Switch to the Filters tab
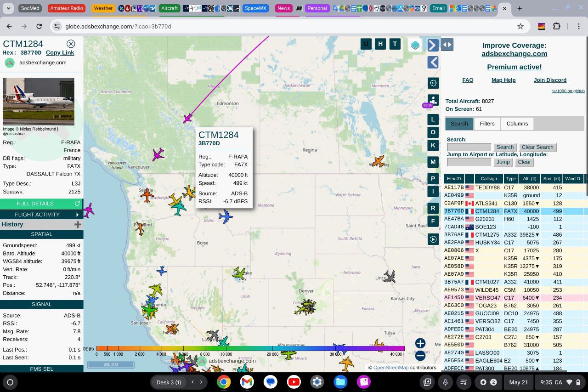Screen dimensions: 588x392 pos(487,124)
